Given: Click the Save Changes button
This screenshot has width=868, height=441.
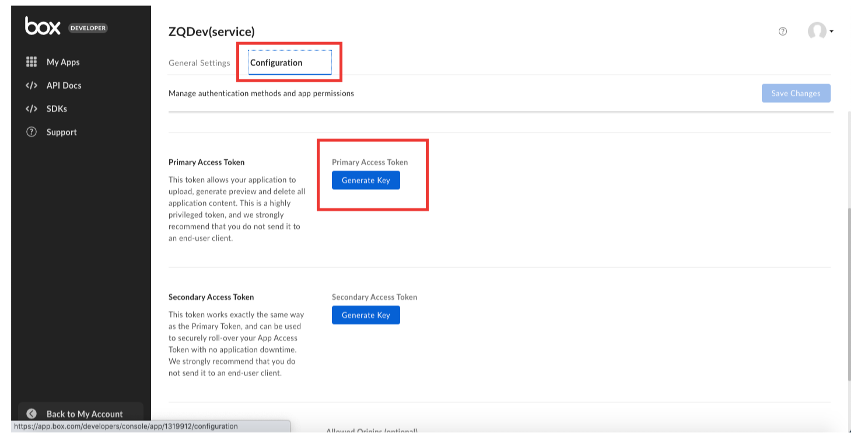Looking at the screenshot, I should pos(796,93).
